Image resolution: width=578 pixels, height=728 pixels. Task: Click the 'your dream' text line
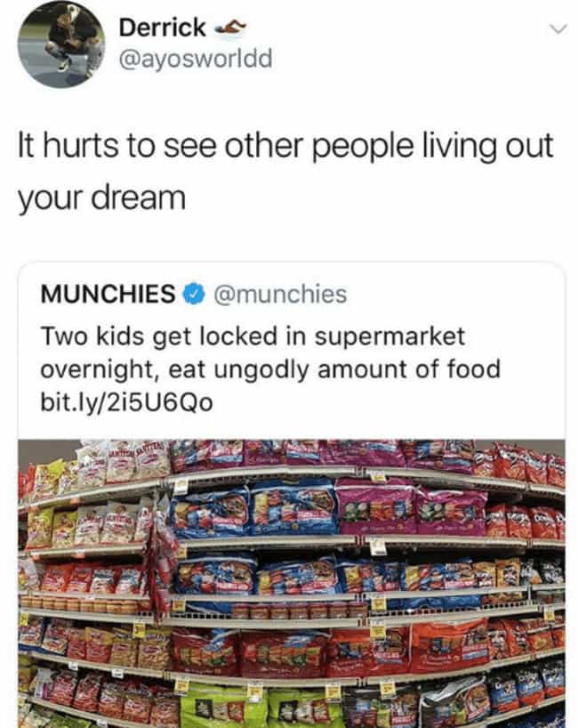pyautogui.click(x=101, y=198)
